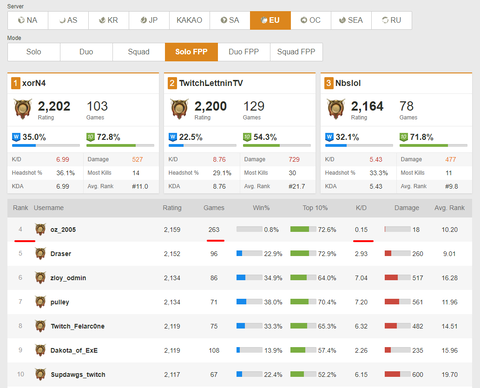The height and width of the screenshot is (388, 480).
Task: Click the active EU server tab
Action: (x=270, y=20)
